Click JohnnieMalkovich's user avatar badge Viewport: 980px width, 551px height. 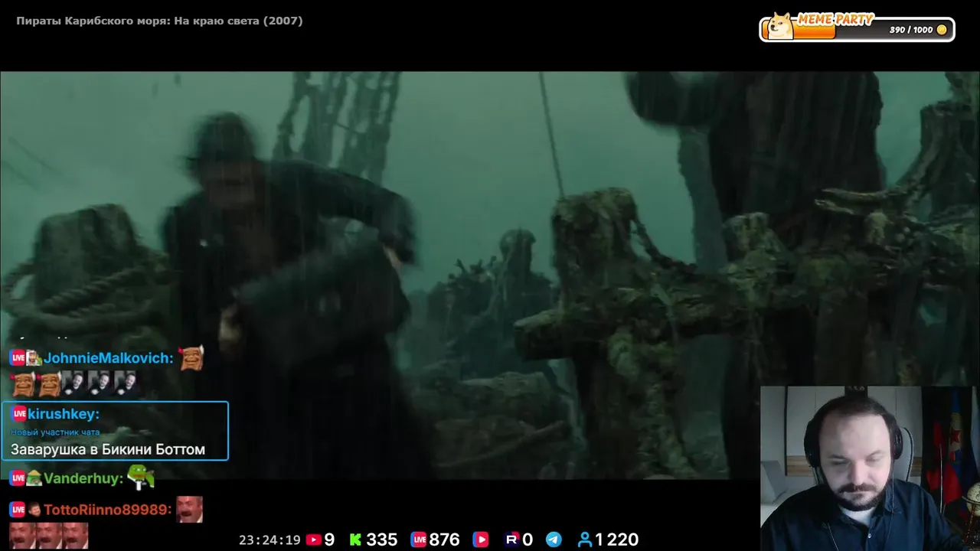tap(34, 357)
